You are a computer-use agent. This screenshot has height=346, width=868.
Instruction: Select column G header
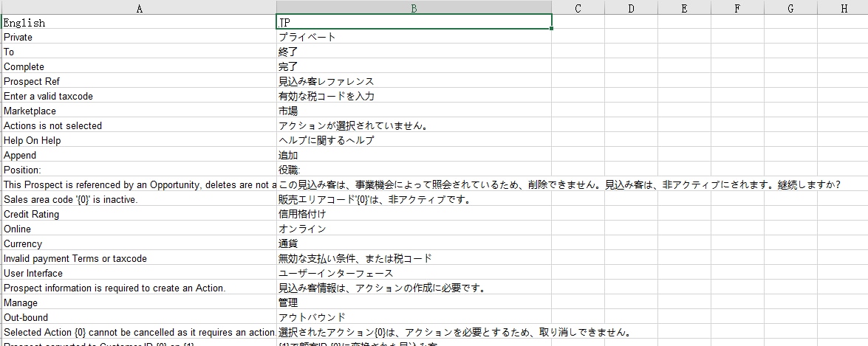[790, 7]
